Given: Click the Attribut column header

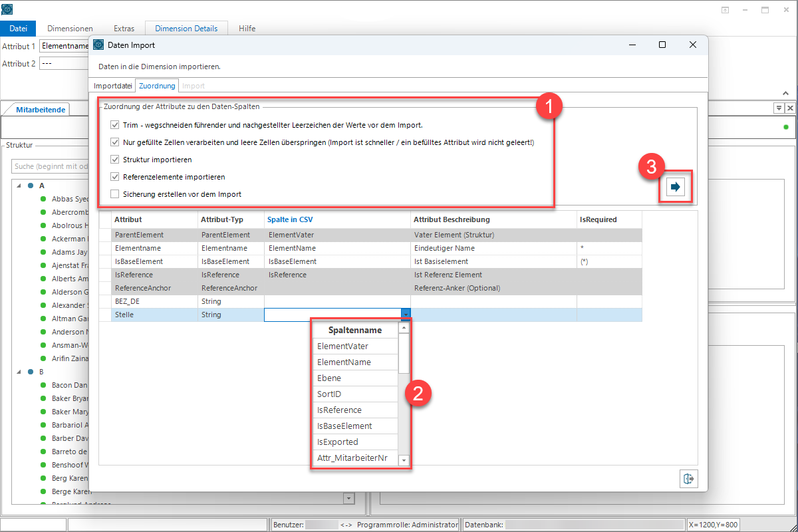Looking at the screenshot, I should (x=154, y=219).
